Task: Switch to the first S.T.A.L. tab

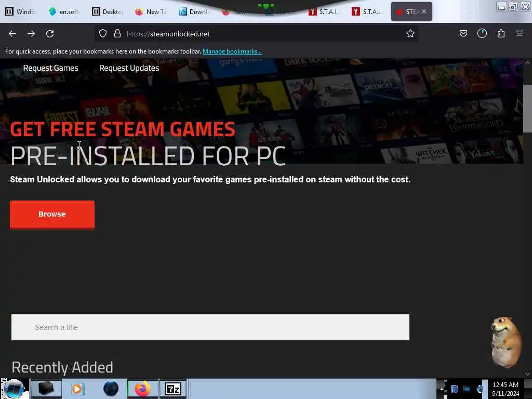Action: click(324, 11)
